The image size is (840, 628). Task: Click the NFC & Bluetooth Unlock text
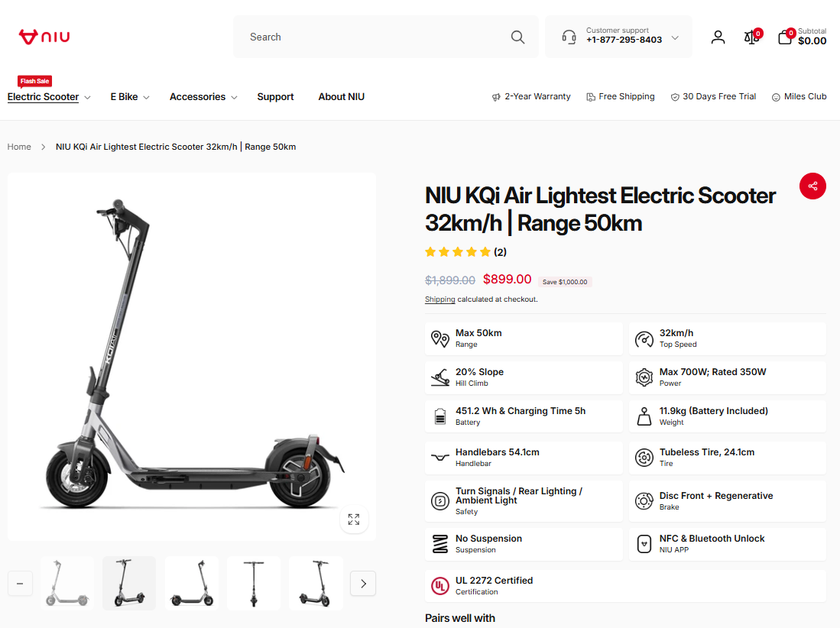712,539
